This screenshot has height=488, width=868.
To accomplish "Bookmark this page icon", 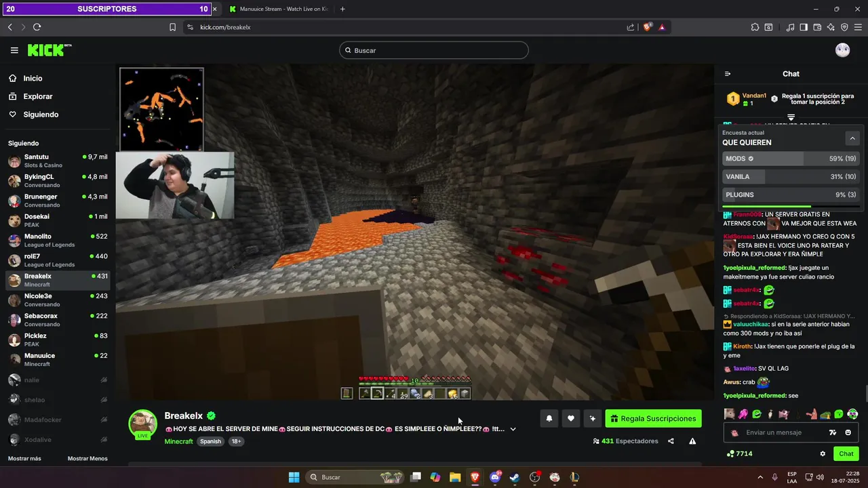I will click(x=172, y=27).
